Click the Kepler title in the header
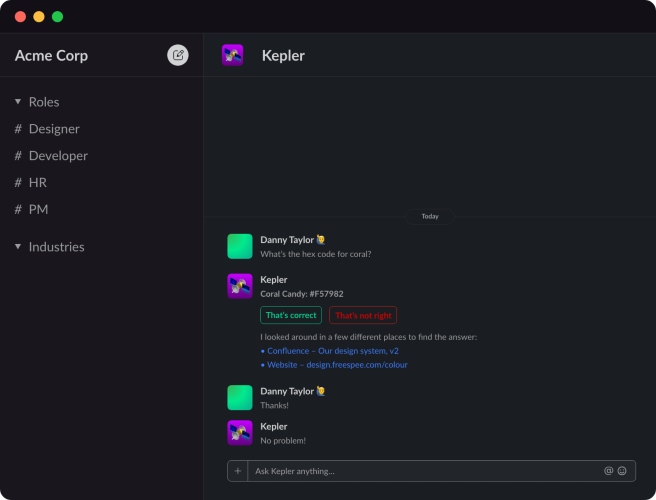The image size is (656, 500). [x=283, y=55]
